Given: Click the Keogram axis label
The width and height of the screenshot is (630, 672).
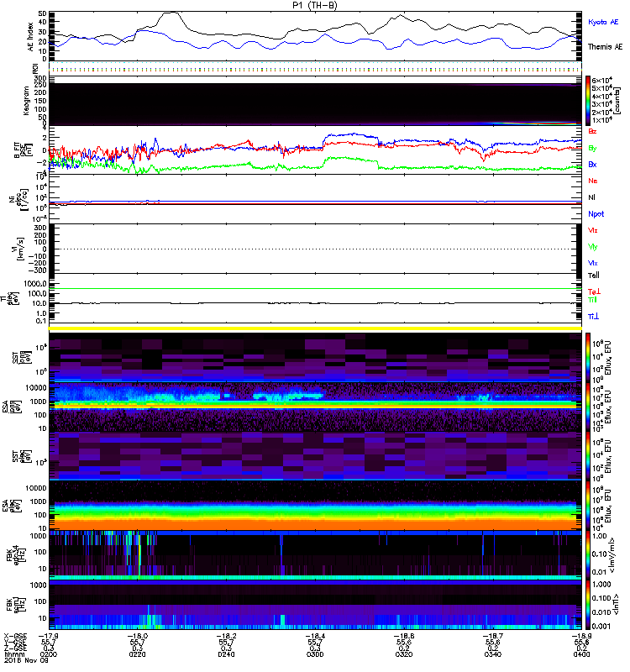Looking at the screenshot, I should point(26,101).
